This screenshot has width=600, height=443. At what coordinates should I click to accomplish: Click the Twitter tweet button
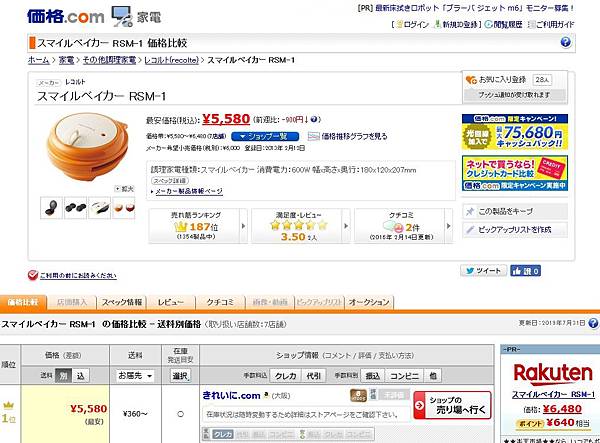click(x=483, y=271)
